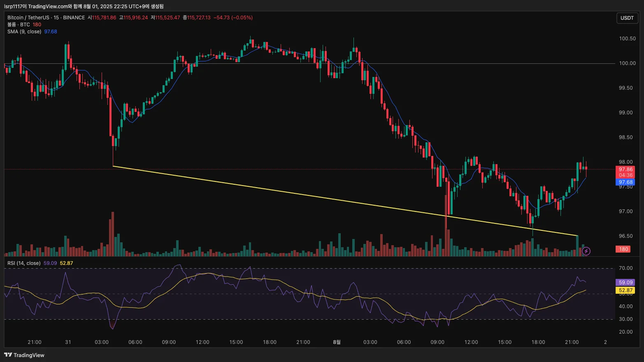Click the 8월 date marker on time axis
Screen dimensions: 644x362
point(337,342)
